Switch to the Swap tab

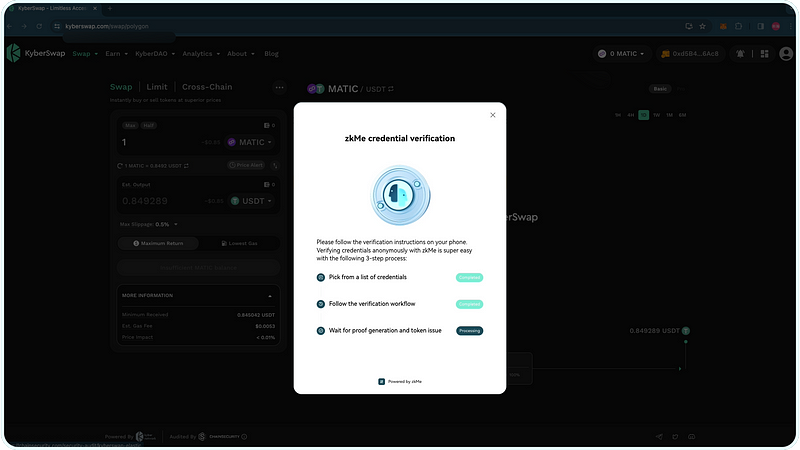(x=121, y=87)
